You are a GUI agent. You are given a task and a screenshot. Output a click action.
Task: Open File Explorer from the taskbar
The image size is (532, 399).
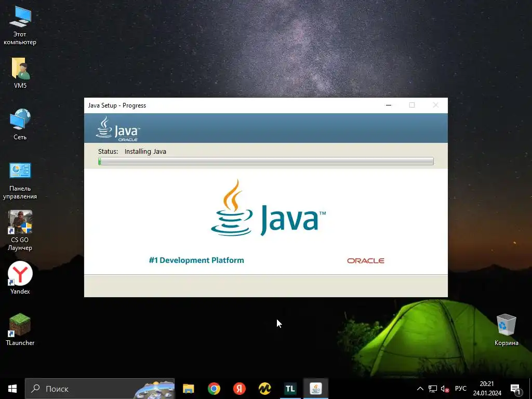[x=188, y=389]
